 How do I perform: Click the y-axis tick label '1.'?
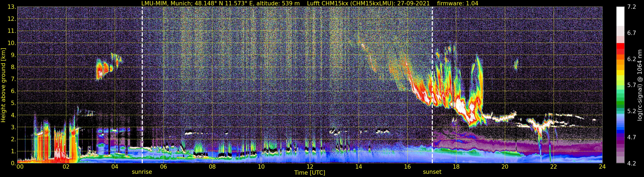(x=13, y=151)
